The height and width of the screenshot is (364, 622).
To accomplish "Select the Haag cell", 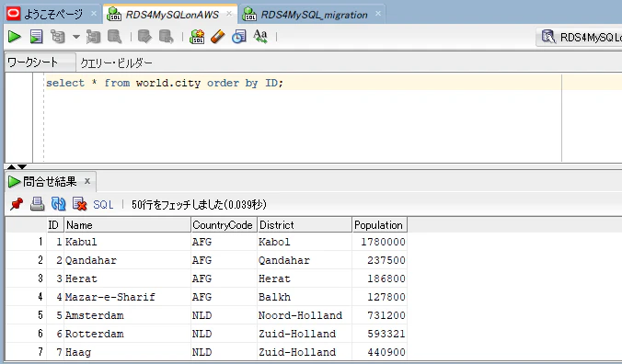I will 127,352.
